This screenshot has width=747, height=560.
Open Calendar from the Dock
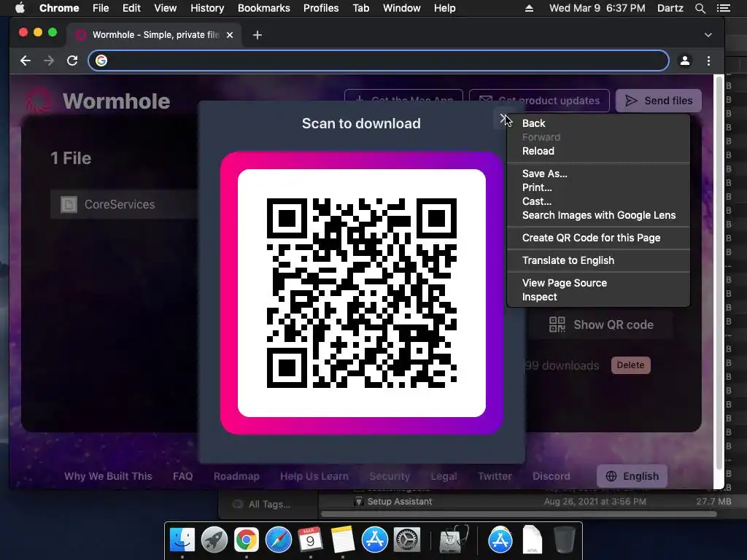[x=311, y=540]
